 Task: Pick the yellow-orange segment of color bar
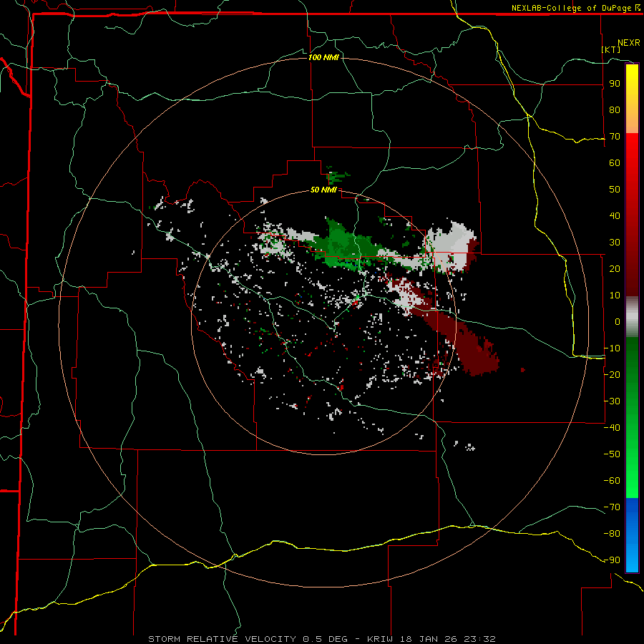[632, 99]
